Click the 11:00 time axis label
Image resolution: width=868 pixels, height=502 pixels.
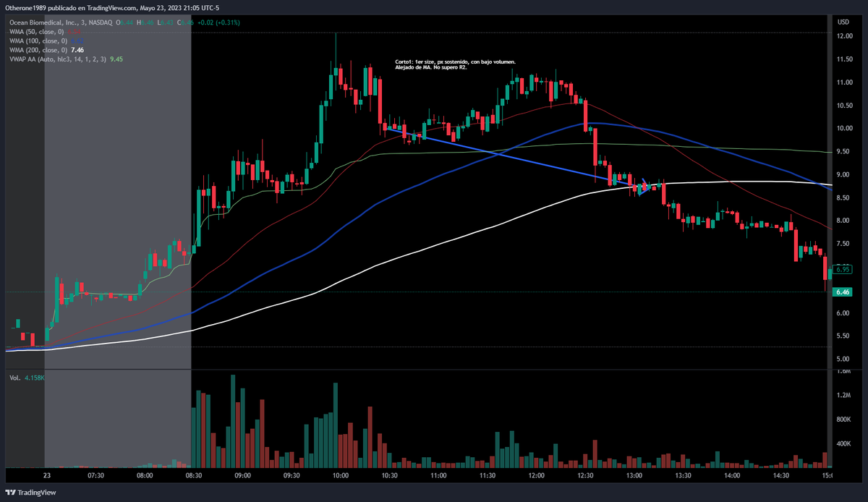438,475
